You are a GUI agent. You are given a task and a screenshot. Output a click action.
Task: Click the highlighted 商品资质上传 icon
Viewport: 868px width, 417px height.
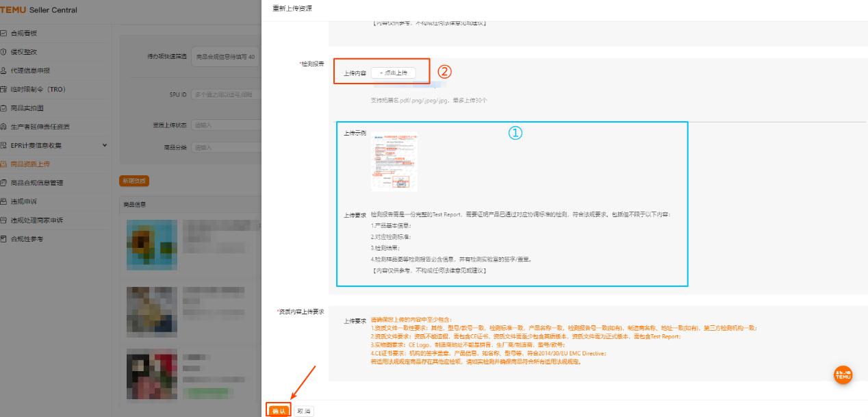(9, 164)
